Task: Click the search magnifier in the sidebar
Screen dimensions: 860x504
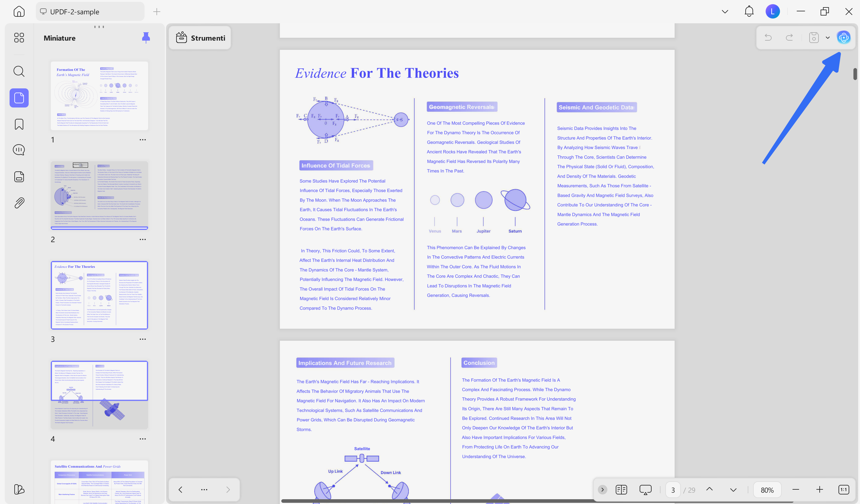Action: (19, 71)
